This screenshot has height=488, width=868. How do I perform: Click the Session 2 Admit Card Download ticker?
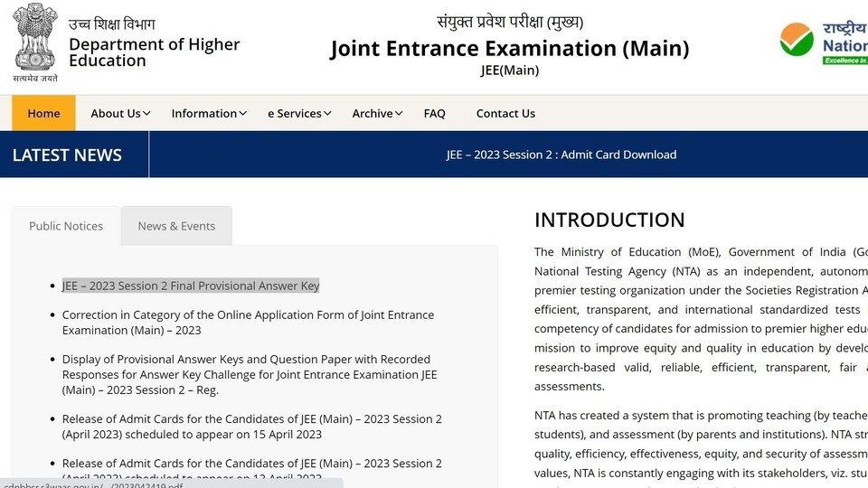[x=561, y=155]
